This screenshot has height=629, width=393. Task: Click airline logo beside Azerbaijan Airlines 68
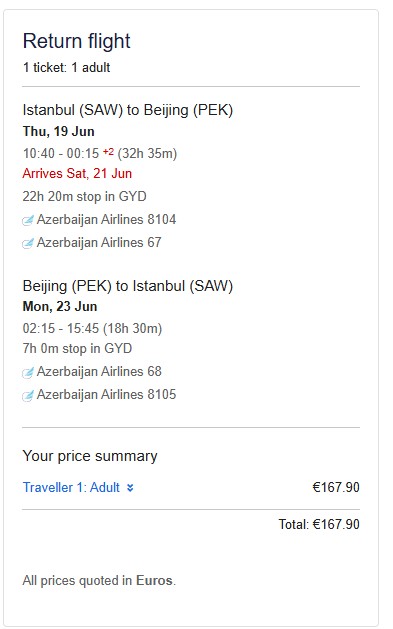pos(28,372)
